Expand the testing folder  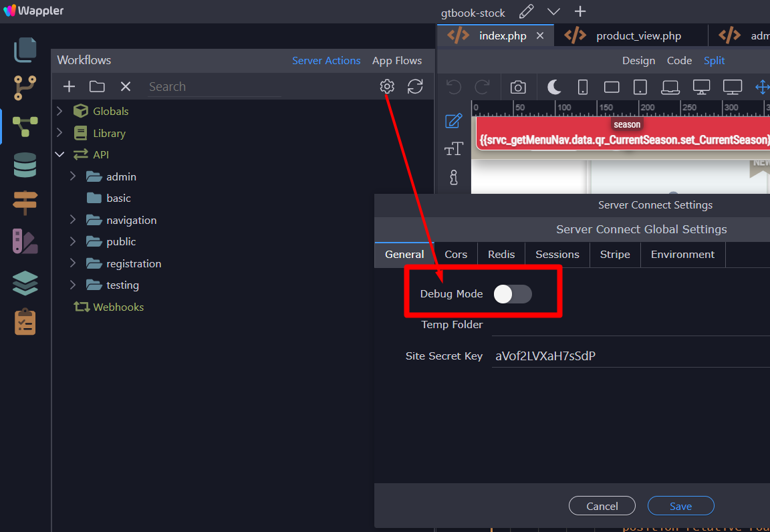point(73,285)
